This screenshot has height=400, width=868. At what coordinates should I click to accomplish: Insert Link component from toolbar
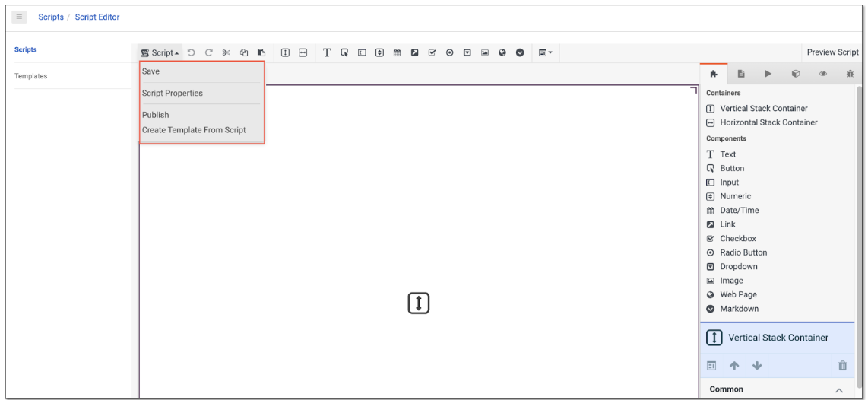(414, 52)
